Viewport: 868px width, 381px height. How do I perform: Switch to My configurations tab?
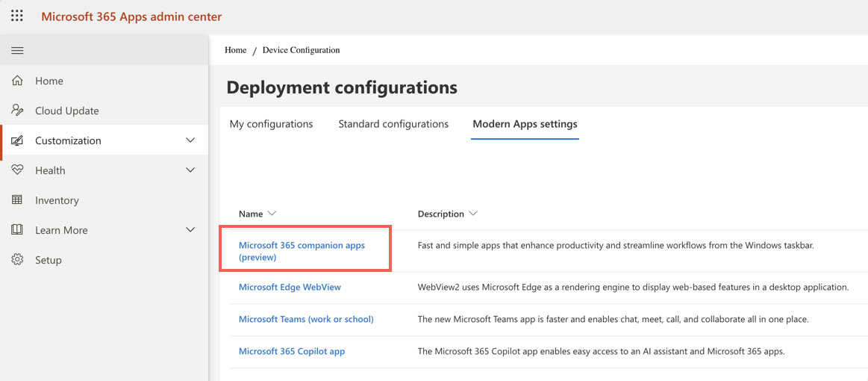point(271,124)
